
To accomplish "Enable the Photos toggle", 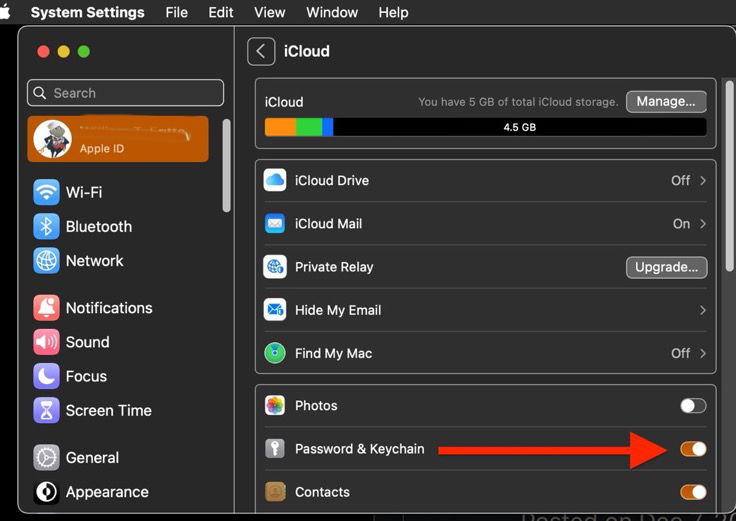I will coord(693,406).
